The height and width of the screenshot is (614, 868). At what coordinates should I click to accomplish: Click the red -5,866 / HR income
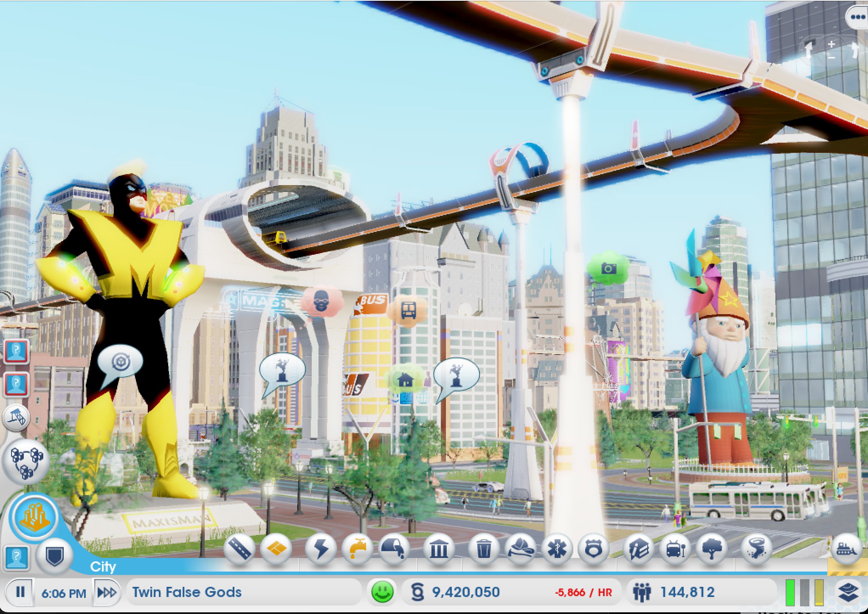tap(583, 592)
